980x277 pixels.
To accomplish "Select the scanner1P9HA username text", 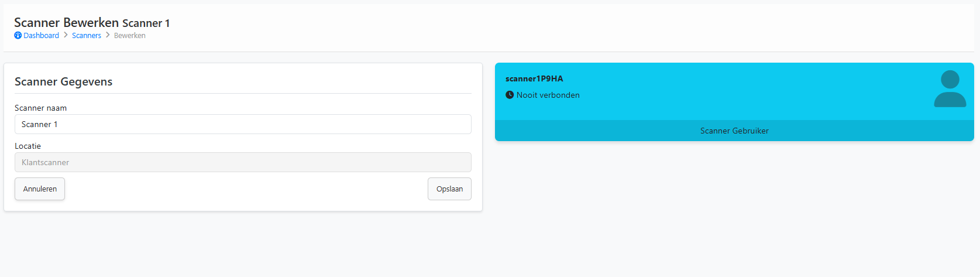I will [x=534, y=78].
